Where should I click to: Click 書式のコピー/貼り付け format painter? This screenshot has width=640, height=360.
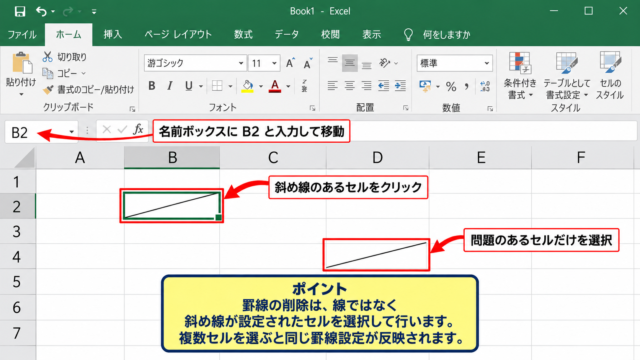(x=88, y=89)
